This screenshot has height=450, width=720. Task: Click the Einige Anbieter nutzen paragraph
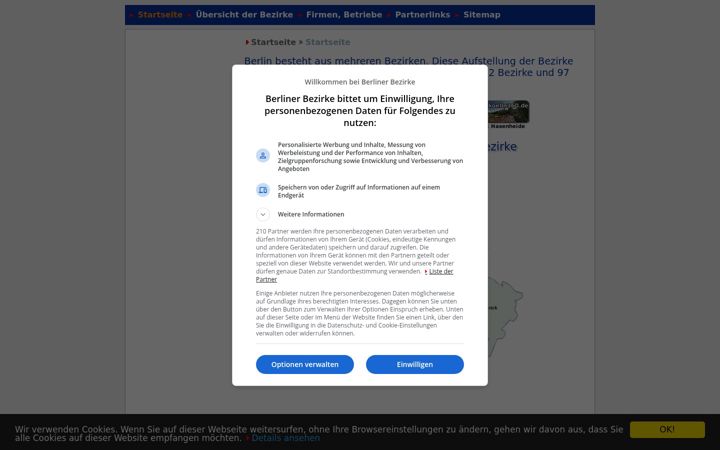[360, 313]
